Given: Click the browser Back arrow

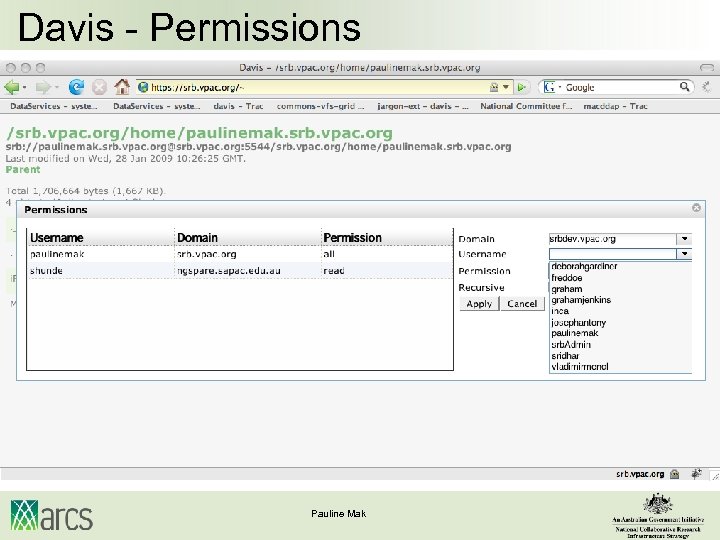Looking at the screenshot, I should [x=11, y=87].
